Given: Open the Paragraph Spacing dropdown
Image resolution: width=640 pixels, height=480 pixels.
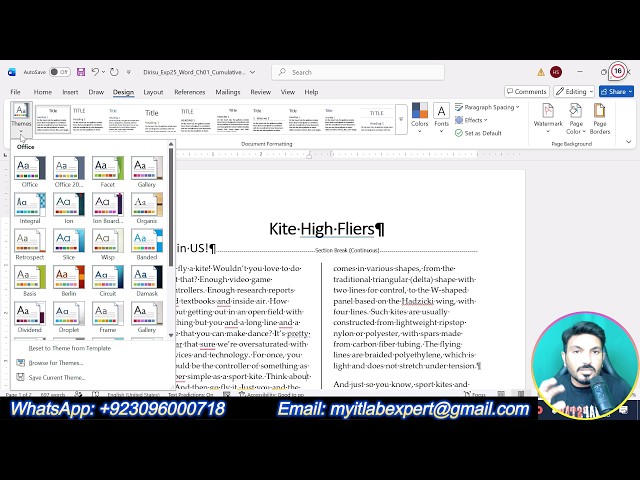Looking at the screenshot, I should (x=487, y=107).
